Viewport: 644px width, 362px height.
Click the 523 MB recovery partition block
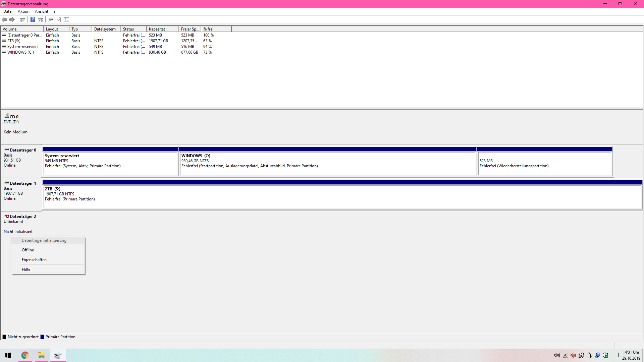pos(545,164)
